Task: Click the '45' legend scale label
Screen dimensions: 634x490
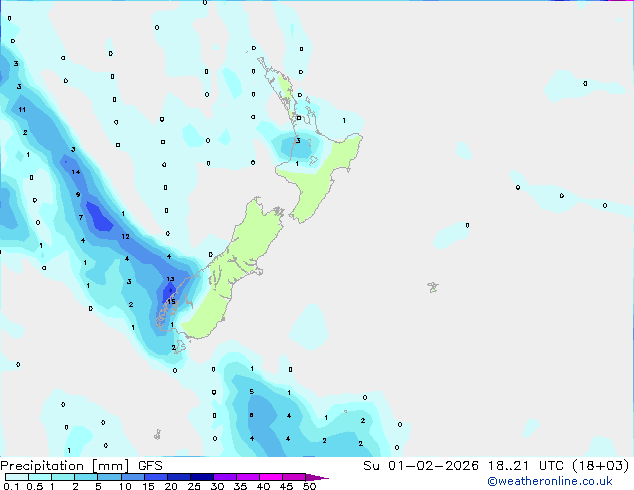Action: pos(286,486)
